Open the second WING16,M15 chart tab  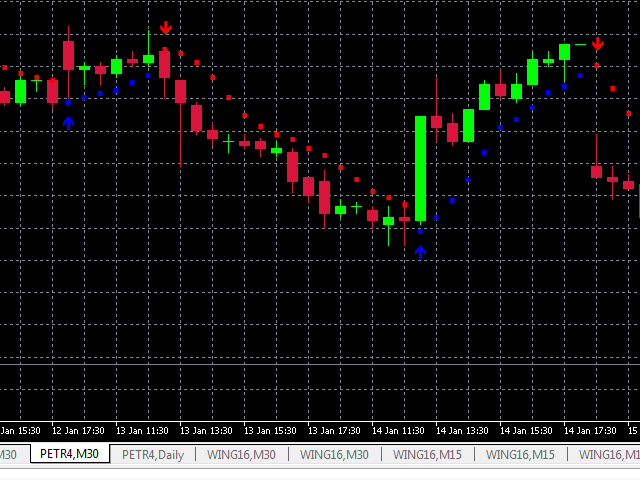[521, 454]
